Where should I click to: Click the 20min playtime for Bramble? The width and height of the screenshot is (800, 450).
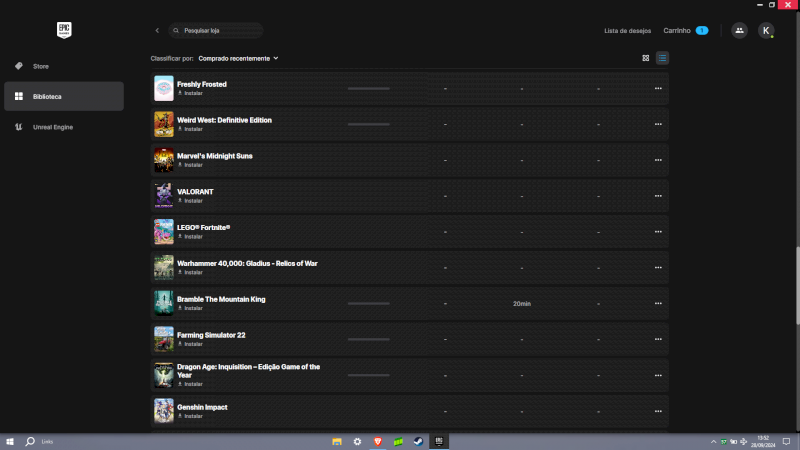(x=522, y=304)
